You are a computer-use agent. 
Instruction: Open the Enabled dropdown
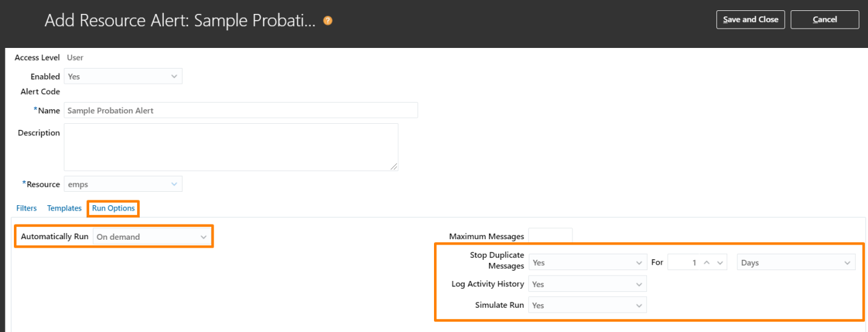[123, 76]
